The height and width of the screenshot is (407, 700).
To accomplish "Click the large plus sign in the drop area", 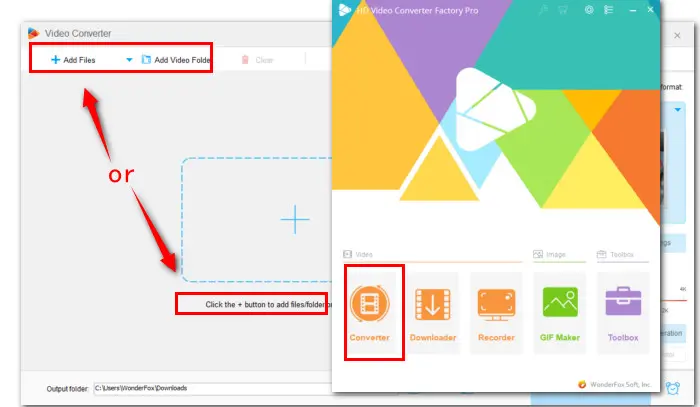I will click(295, 219).
